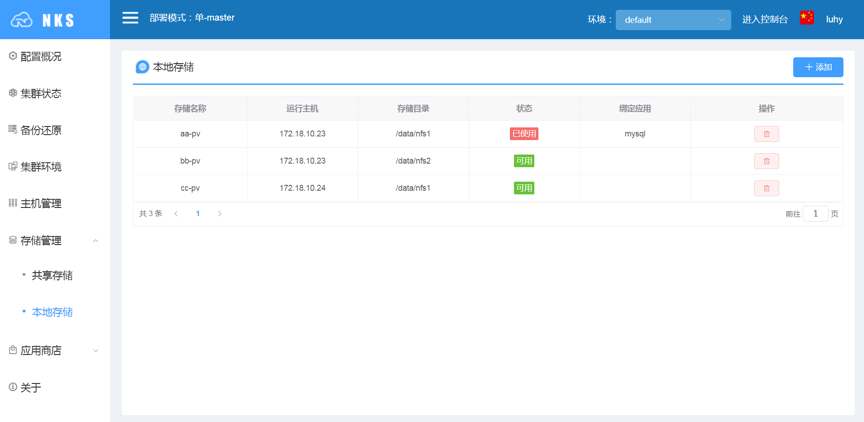The width and height of the screenshot is (864, 422).
Task: Click the trash icon for cc-pv
Action: click(x=766, y=188)
